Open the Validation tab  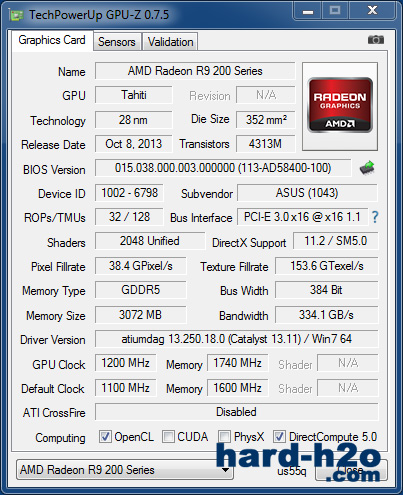coord(170,42)
